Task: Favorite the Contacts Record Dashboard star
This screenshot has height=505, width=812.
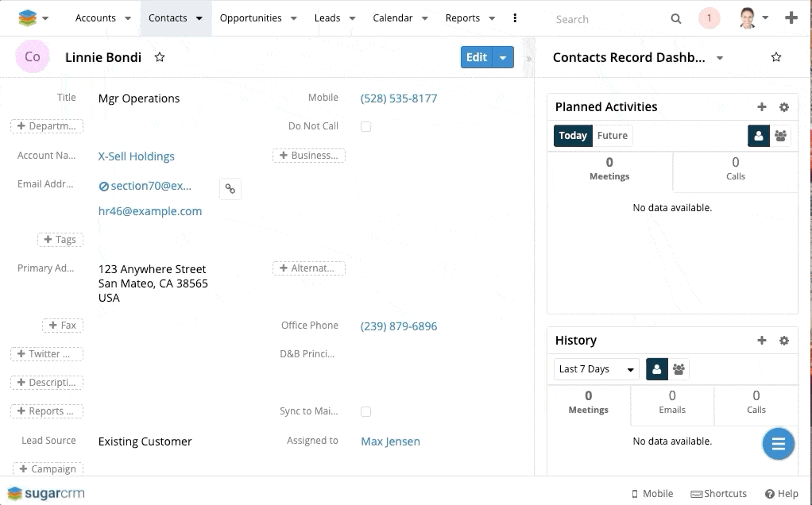Action: 776,57
